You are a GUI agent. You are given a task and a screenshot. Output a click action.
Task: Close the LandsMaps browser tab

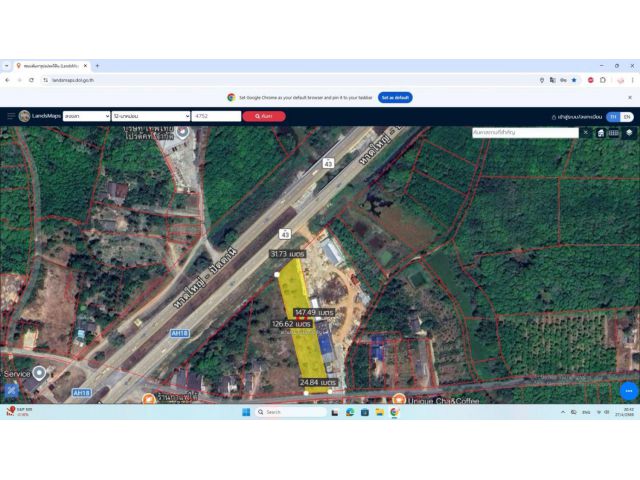[x=85, y=66]
